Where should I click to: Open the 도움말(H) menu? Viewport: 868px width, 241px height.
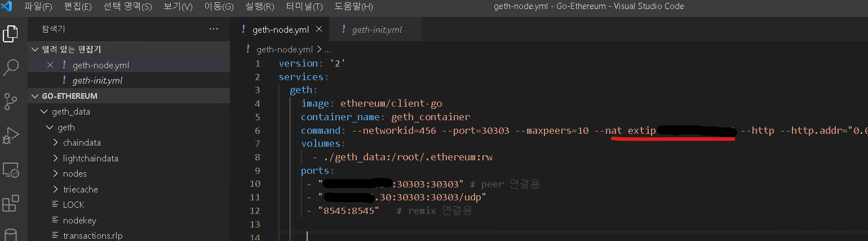pos(353,7)
